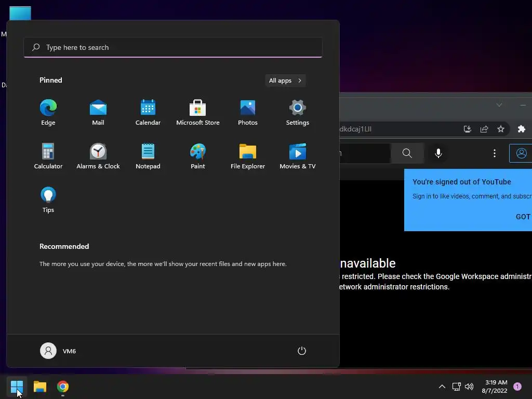This screenshot has height=399, width=532.
Task: Open File Explorer pinned app
Action: (248, 156)
